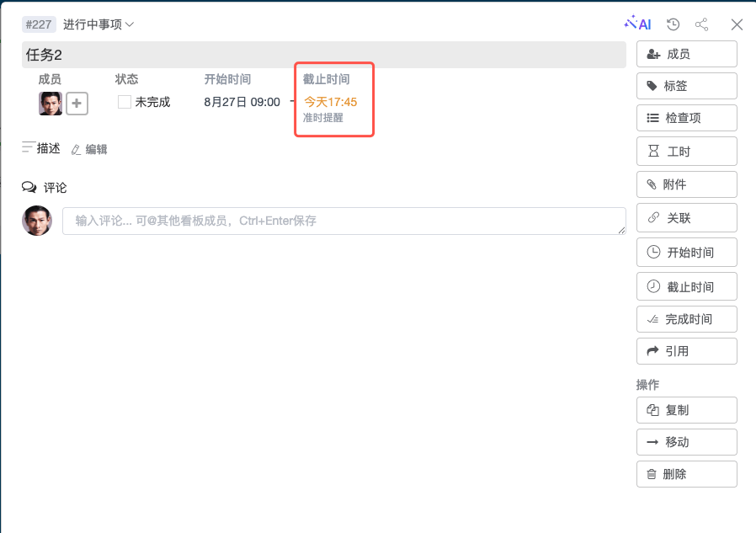
Task: Add a 标签 tag
Action: [x=686, y=86]
